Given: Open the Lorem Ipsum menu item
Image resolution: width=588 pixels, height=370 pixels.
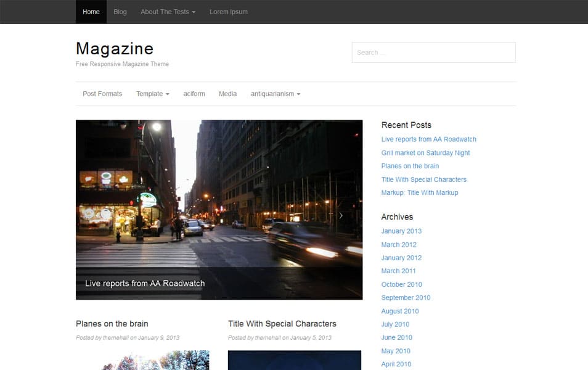Looking at the screenshot, I should click(x=228, y=12).
